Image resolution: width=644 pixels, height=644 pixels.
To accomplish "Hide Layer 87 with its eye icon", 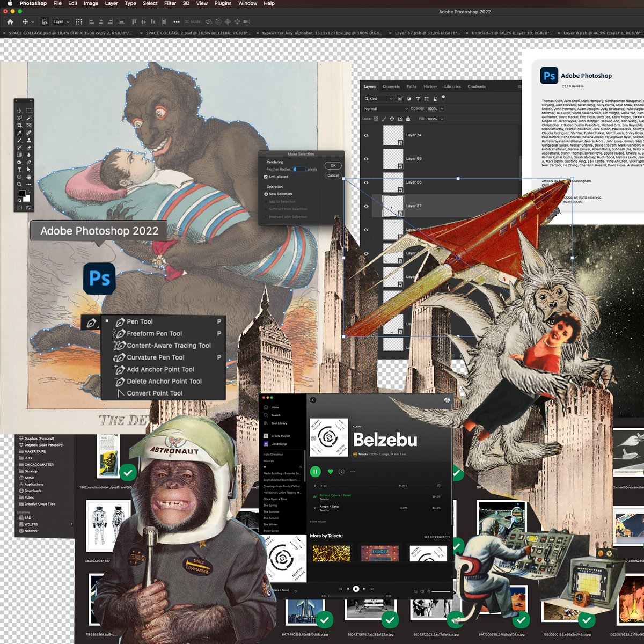I will 366,206.
